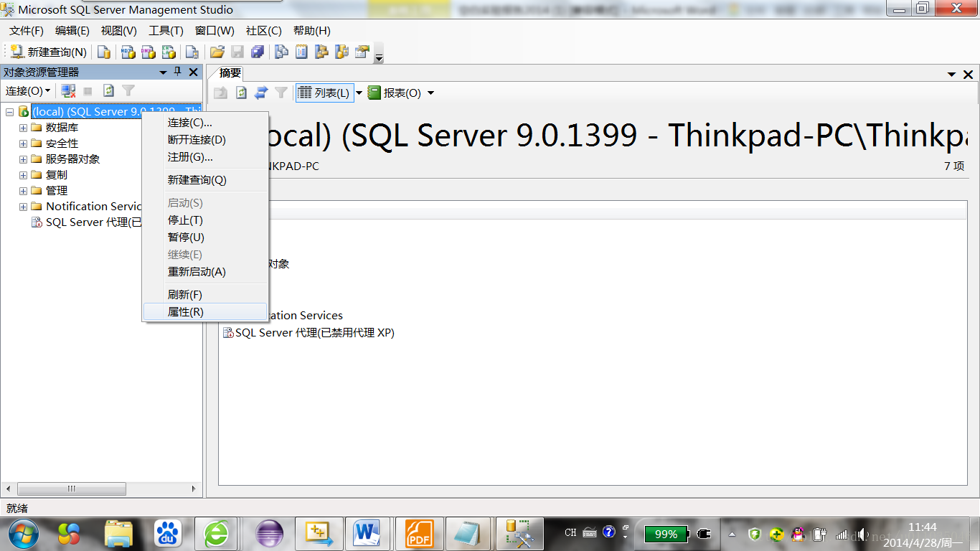
Task: Expand the 复制 folder node
Action: 23,175
